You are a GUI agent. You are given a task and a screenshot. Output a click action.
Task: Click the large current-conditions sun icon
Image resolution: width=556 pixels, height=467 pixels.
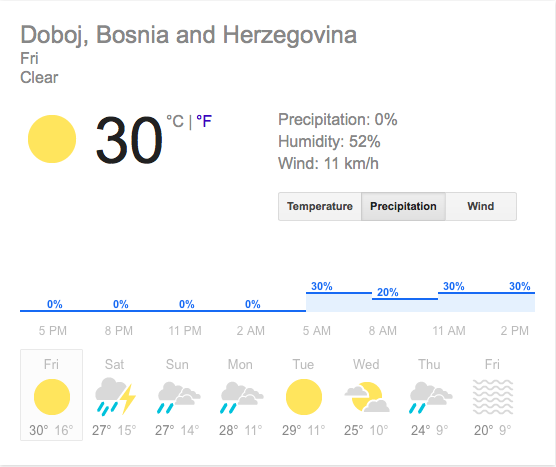pos(52,139)
